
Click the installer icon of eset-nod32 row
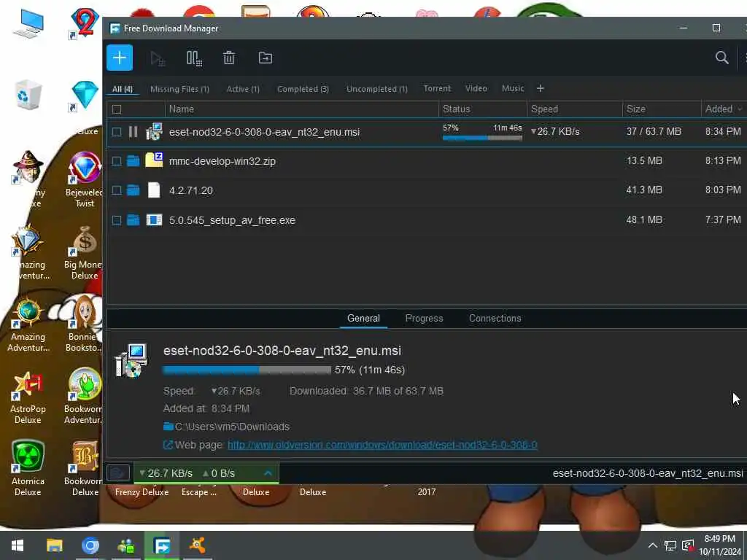pyautogui.click(x=154, y=131)
